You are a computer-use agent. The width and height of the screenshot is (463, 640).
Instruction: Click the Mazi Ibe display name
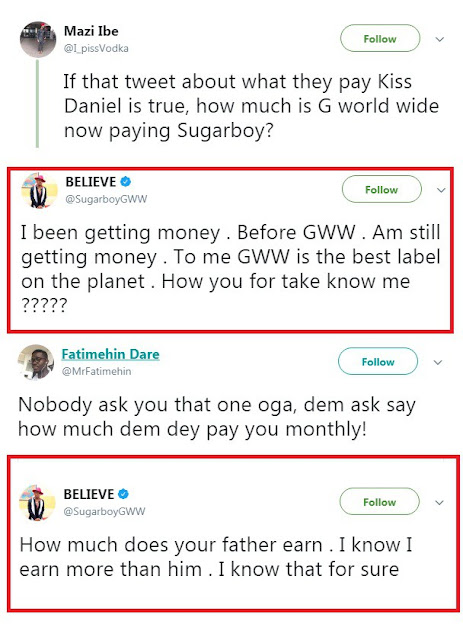click(x=91, y=31)
